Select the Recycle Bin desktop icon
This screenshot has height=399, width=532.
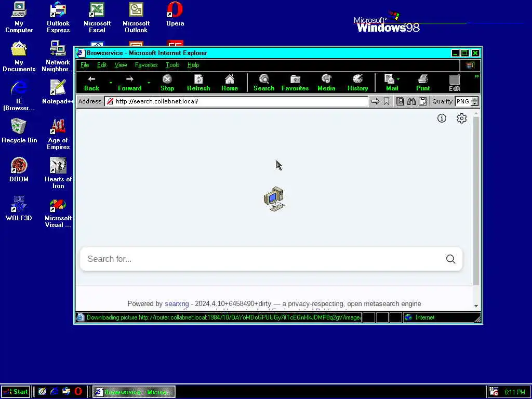(x=19, y=130)
